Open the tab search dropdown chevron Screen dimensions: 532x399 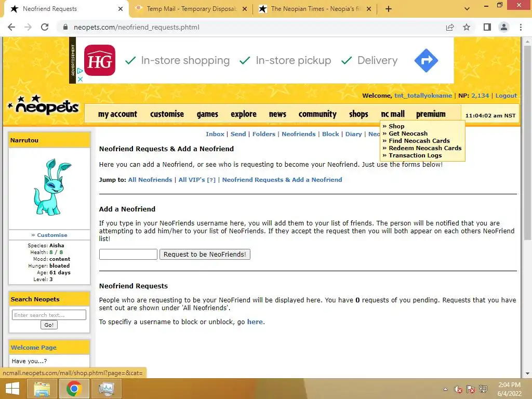pyautogui.click(x=467, y=9)
